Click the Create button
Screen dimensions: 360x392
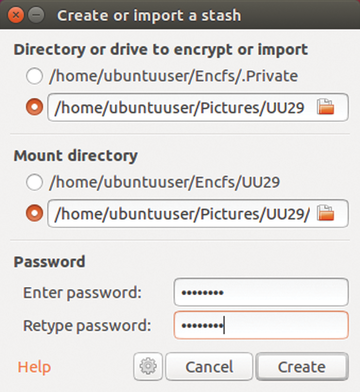tap(302, 367)
